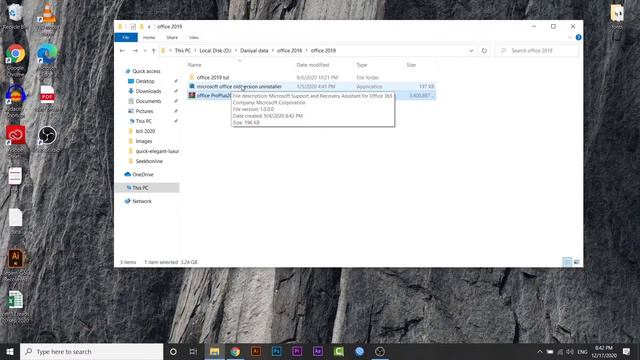The width and height of the screenshot is (640, 360).
Task: Click This PC in address bar
Action: [x=182, y=51]
